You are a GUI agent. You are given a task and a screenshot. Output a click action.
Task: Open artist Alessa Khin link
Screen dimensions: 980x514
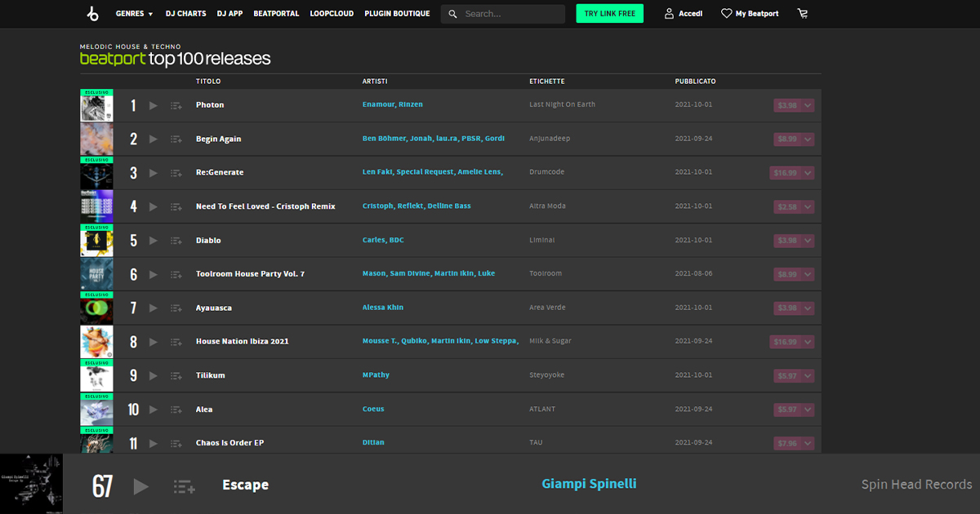coord(383,308)
